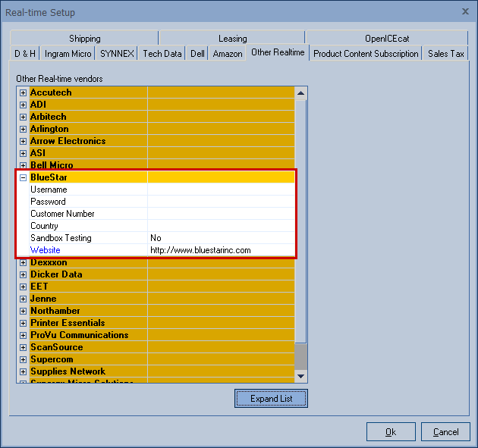Collapse the BlueStar vendor row
The height and width of the screenshot is (448, 478).
pos(24,177)
